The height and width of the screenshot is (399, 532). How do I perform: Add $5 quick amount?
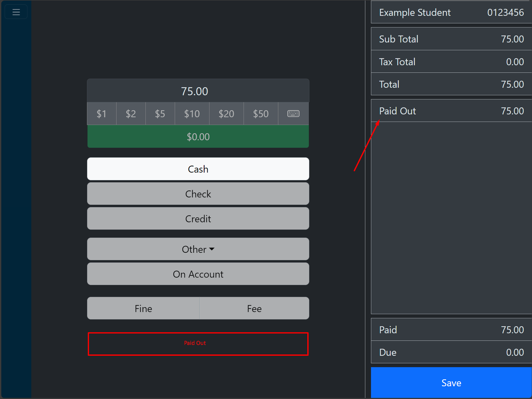coord(160,114)
